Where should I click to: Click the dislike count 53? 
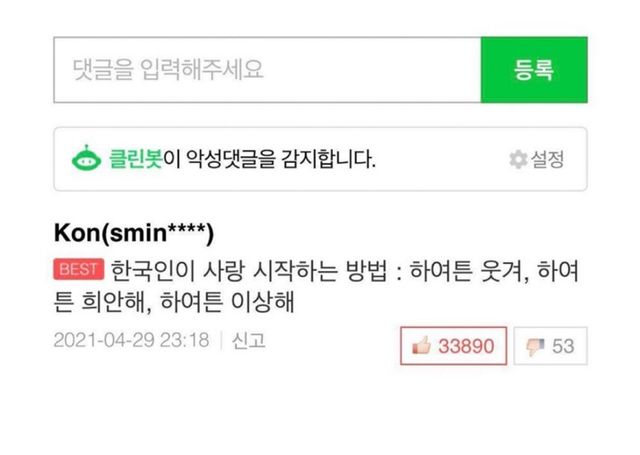click(x=563, y=346)
